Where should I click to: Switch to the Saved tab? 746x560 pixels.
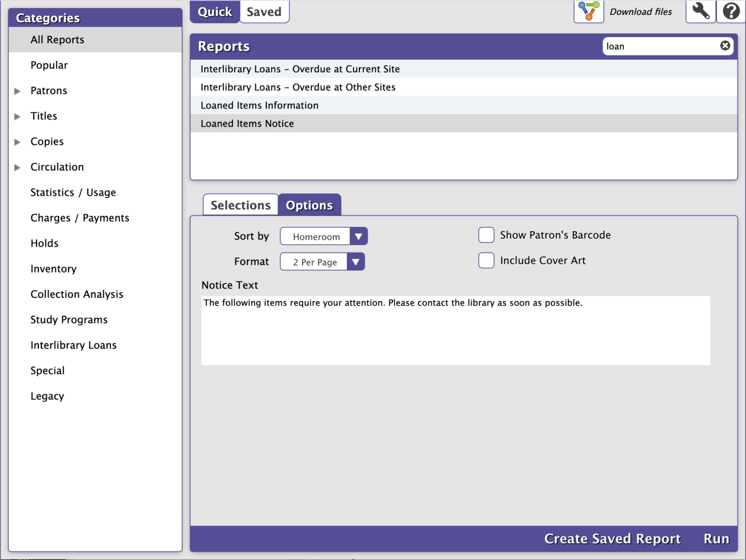(x=264, y=12)
